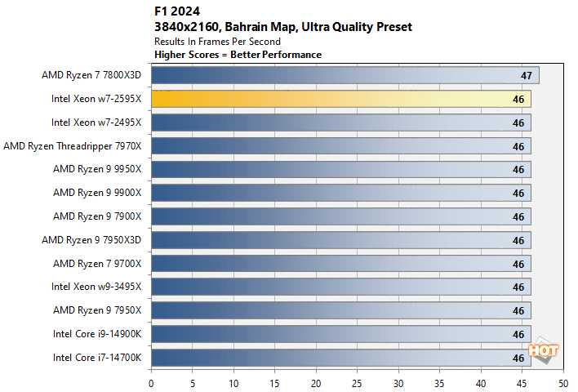Select the 0 tick on the horizontal axis
578x392 pixels.
coord(151,384)
